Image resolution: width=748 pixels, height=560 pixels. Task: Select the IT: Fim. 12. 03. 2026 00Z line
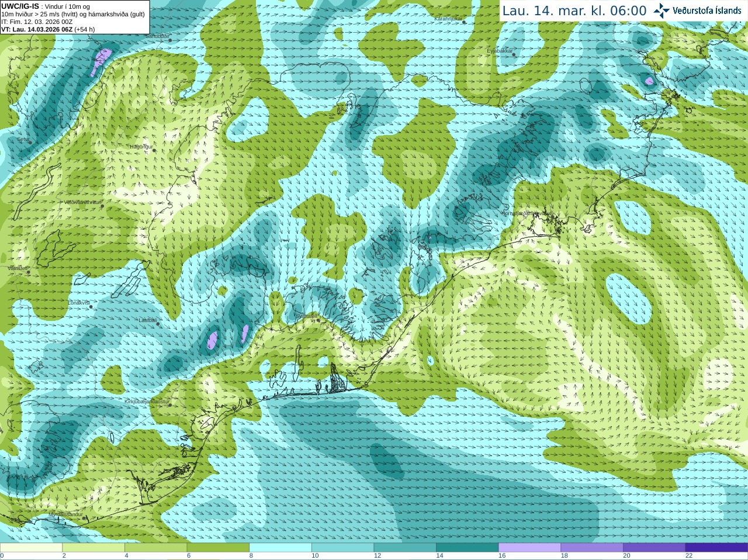click(x=37, y=22)
